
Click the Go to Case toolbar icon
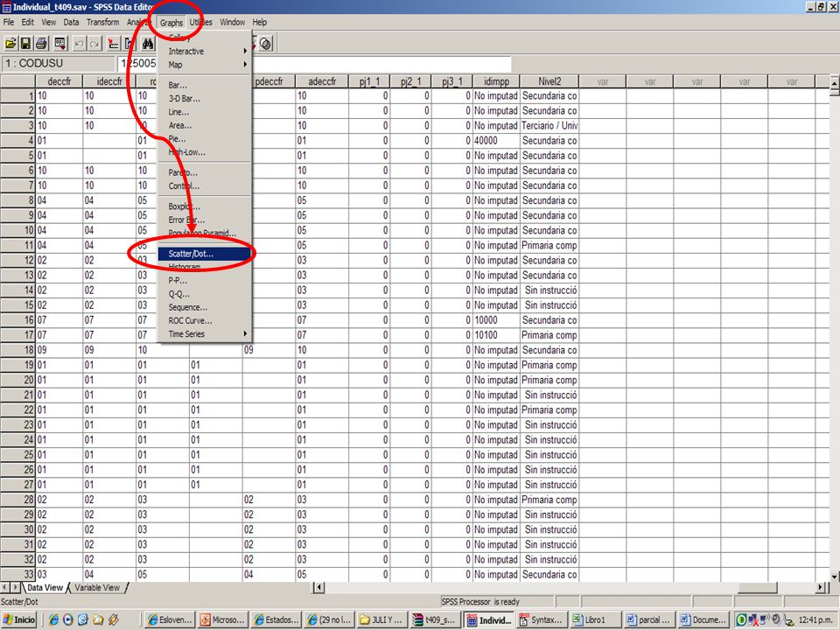coord(113,44)
